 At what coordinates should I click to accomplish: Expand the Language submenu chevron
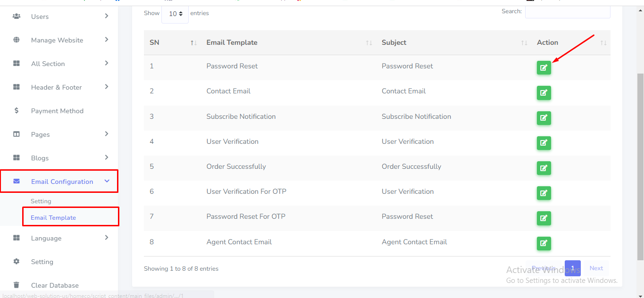click(x=107, y=238)
